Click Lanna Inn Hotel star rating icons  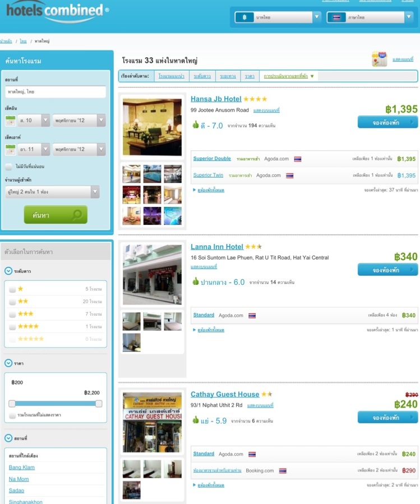point(253,247)
